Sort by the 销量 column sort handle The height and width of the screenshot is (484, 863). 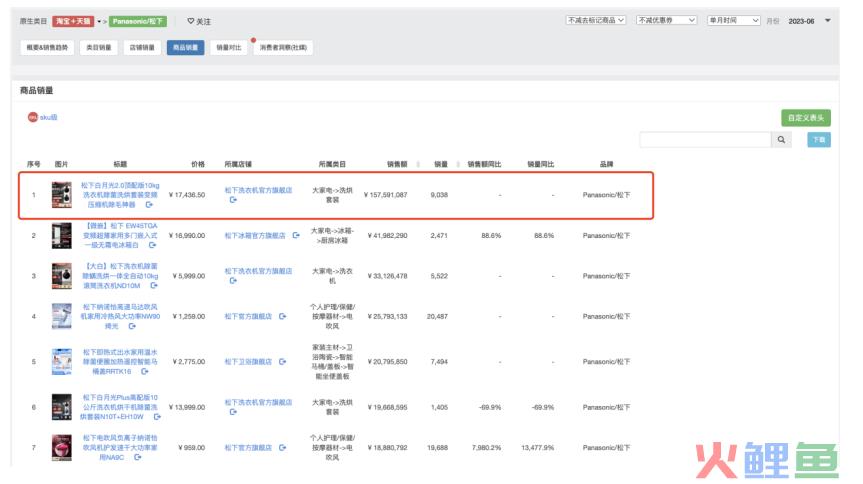pos(458,165)
